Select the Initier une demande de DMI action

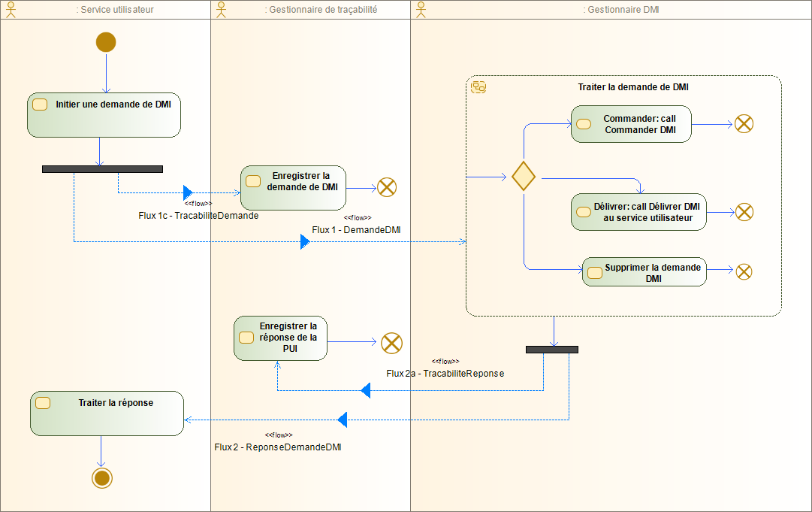104,114
